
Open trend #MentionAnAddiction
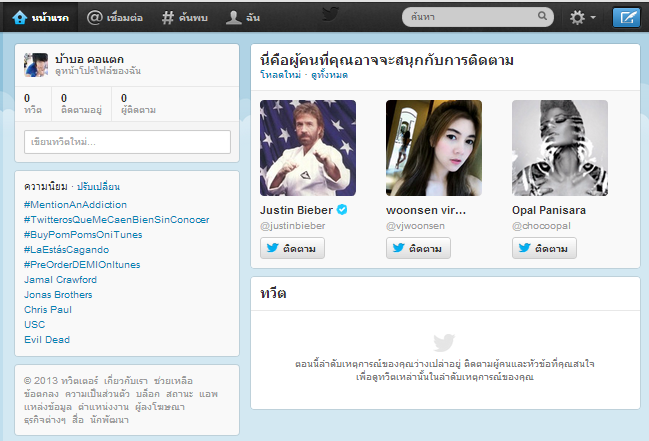coord(75,205)
